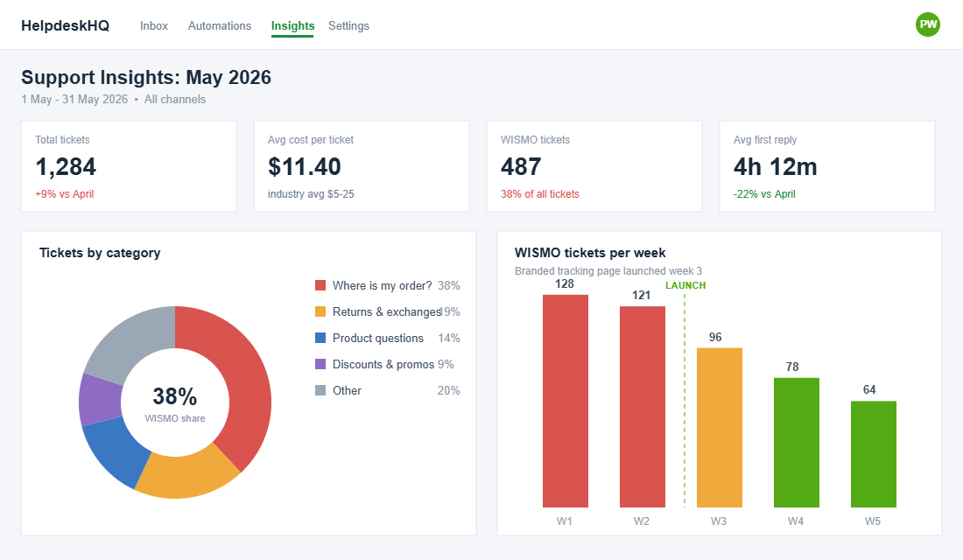Click the W1 axis label
The width and height of the screenshot is (963, 560).
click(565, 521)
